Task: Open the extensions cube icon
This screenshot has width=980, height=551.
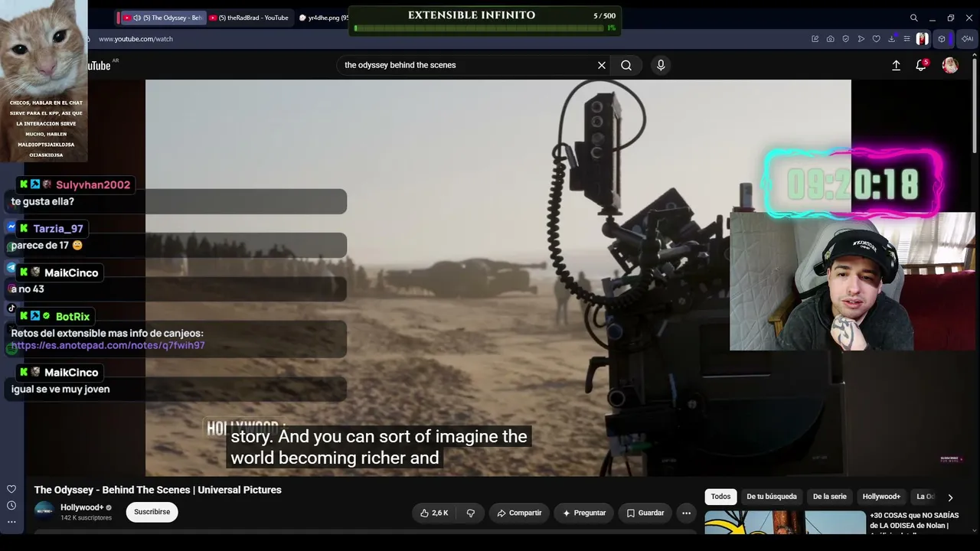Action: (942, 39)
